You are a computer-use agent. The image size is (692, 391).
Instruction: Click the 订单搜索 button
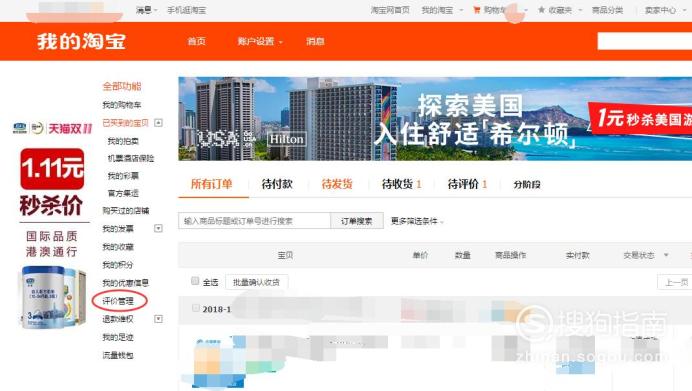point(357,221)
